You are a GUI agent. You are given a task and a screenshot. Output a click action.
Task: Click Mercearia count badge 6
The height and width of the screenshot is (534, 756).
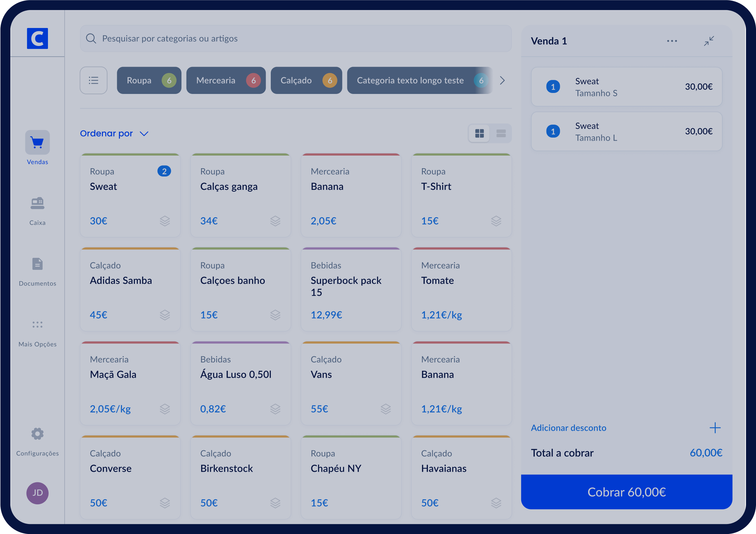point(253,80)
